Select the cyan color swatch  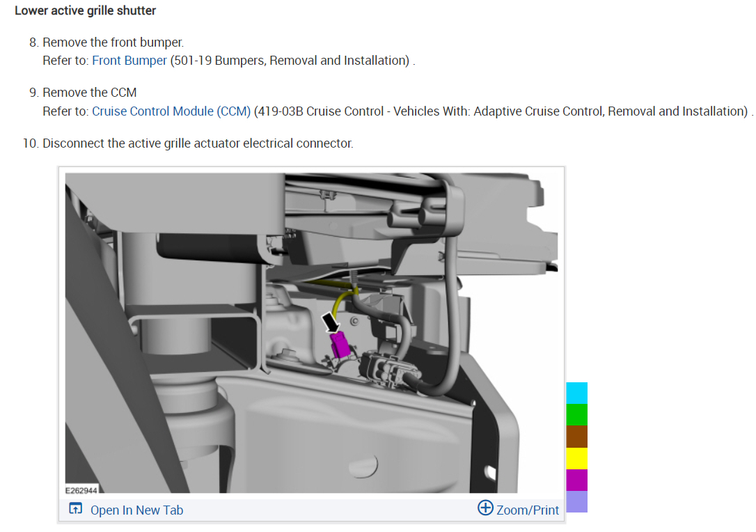click(576, 393)
